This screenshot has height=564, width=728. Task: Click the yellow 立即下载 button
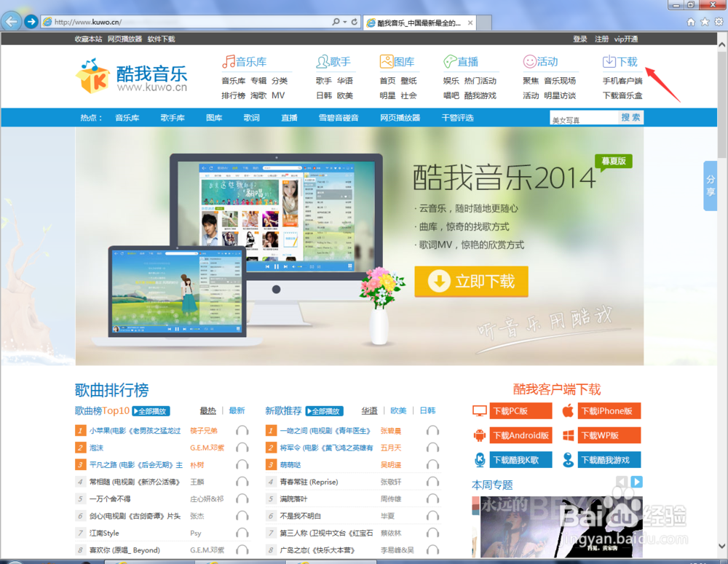pos(471,282)
